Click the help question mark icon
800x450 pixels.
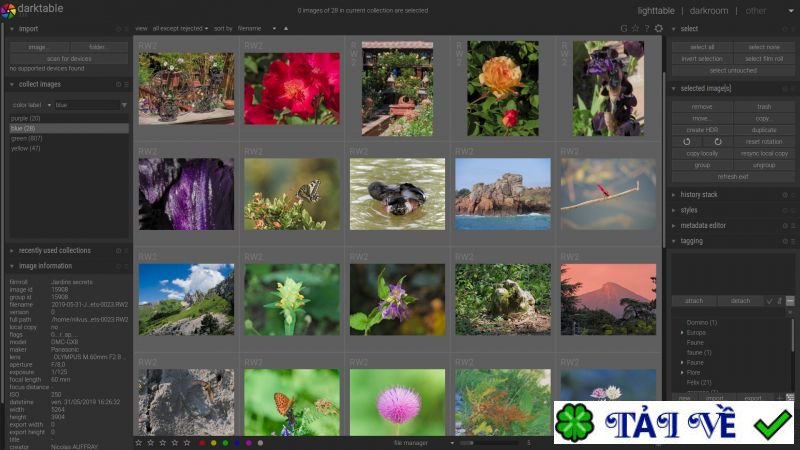coord(646,28)
